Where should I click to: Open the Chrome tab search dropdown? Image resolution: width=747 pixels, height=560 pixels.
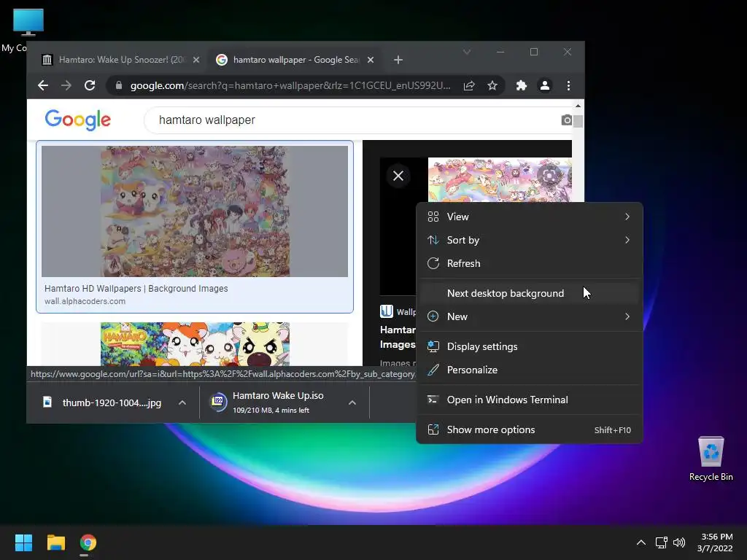(x=467, y=52)
